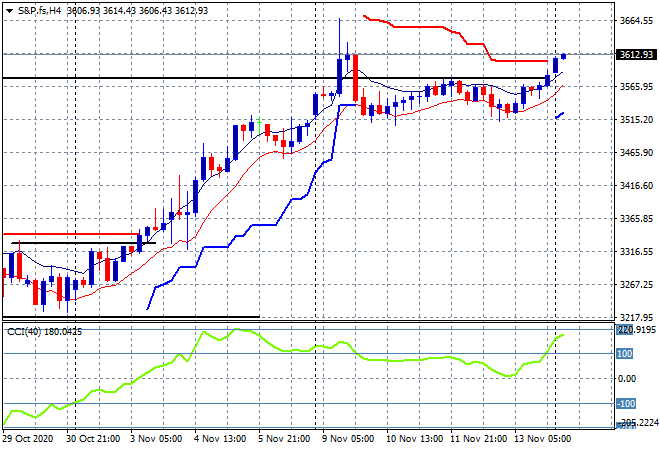Click the 10 Nov 13:00 time label
660x450 pixels.
[x=415, y=439]
